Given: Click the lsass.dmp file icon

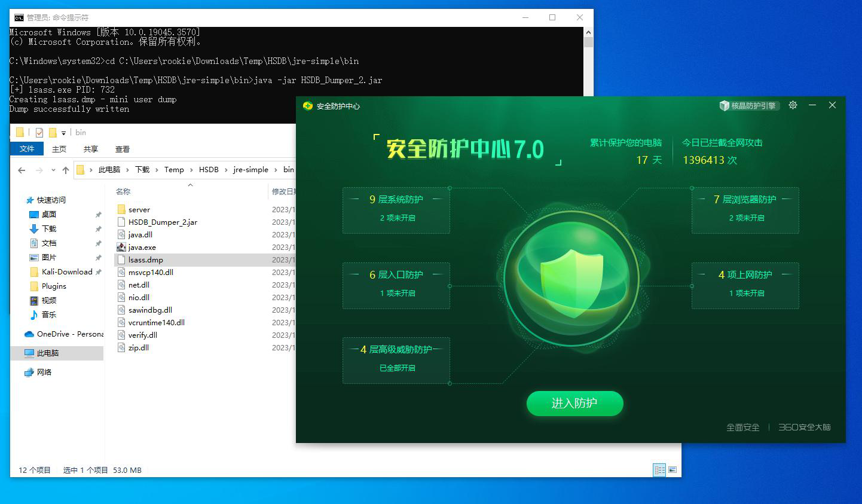Looking at the screenshot, I should (121, 259).
